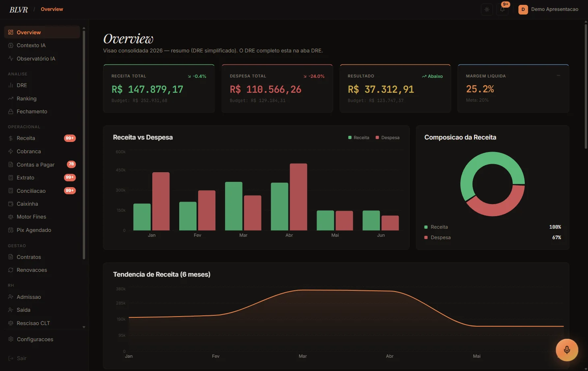Click the red Abr Despesa bar
The height and width of the screenshot is (371, 588).
click(298, 197)
